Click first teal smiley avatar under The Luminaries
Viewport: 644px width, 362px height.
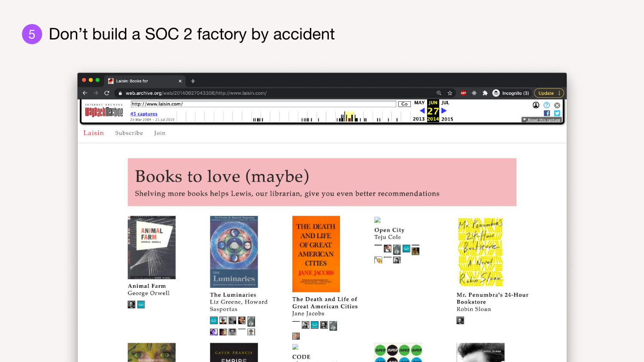coord(214,320)
